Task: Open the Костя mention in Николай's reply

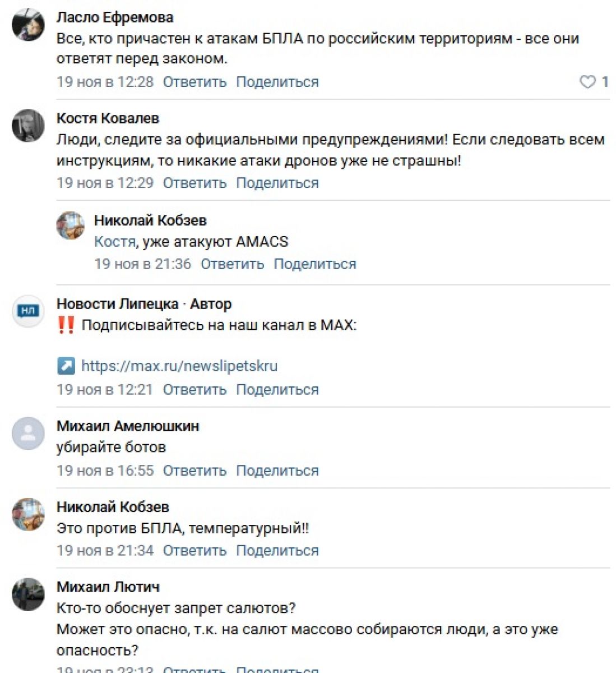Action: (114, 242)
